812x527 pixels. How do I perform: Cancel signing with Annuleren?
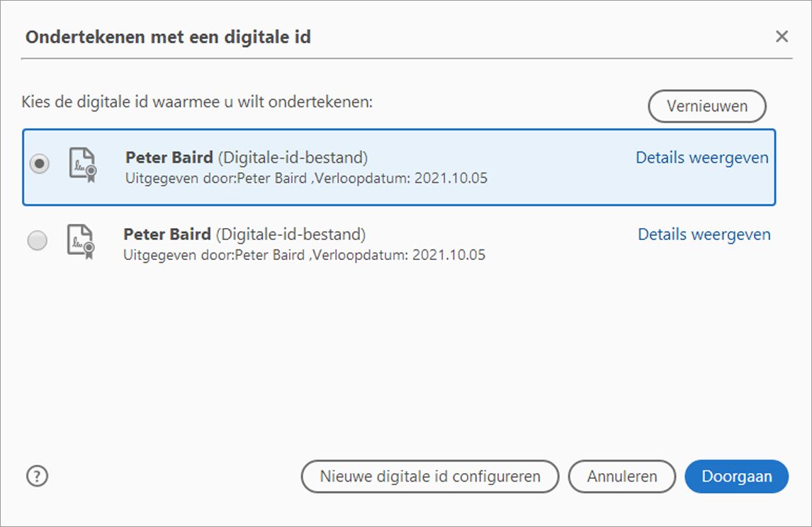pos(621,476)
